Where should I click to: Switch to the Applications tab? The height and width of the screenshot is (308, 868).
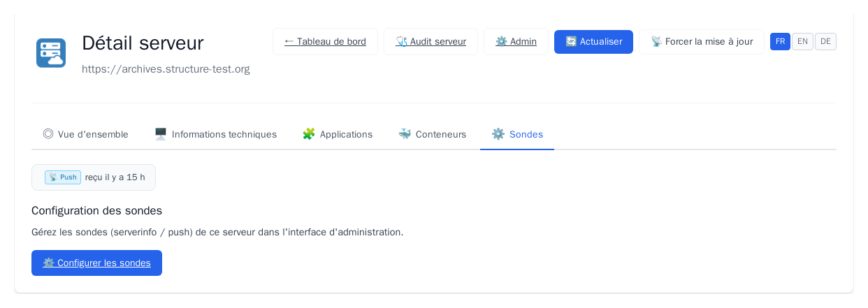(338, 134)
